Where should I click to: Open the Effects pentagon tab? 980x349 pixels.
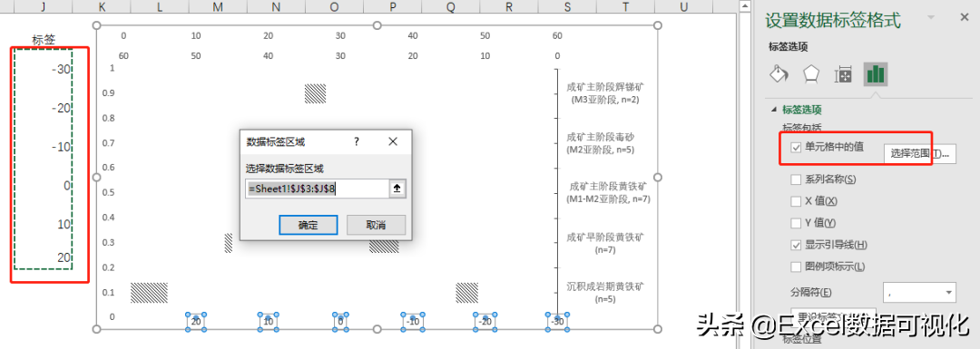tap(811, 74)
